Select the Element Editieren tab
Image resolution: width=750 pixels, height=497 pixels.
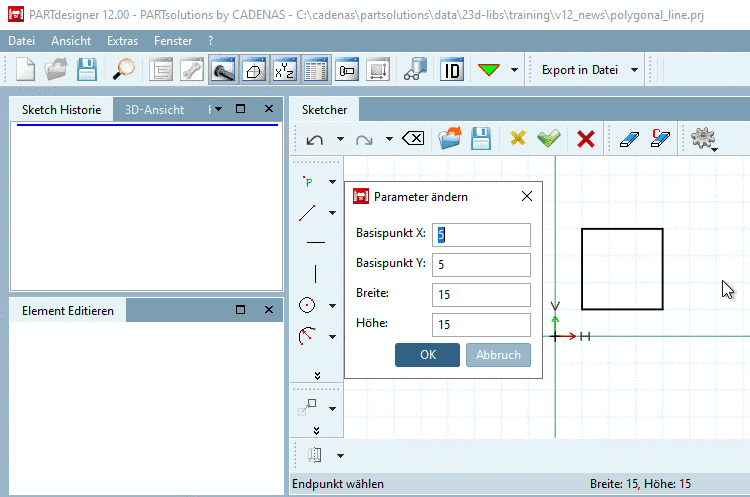point(67,310)
